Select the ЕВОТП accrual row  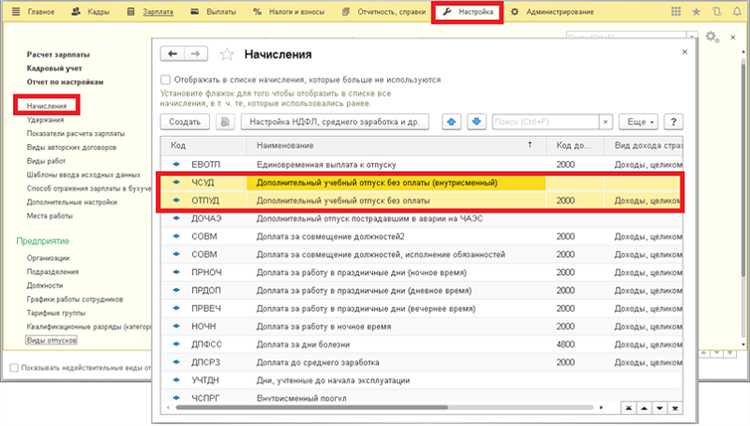(x=422, y=164)
